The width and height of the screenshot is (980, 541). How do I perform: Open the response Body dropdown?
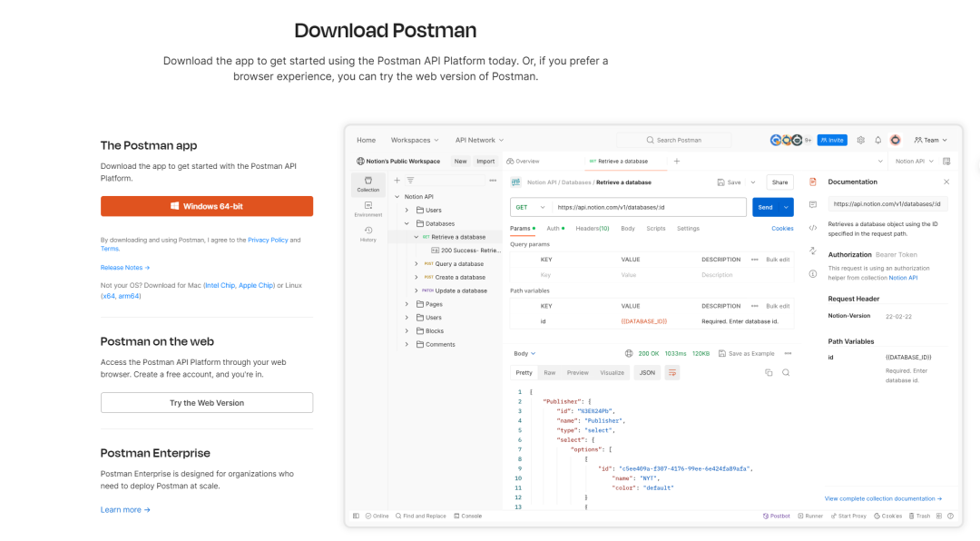click(x=524, y=353)
